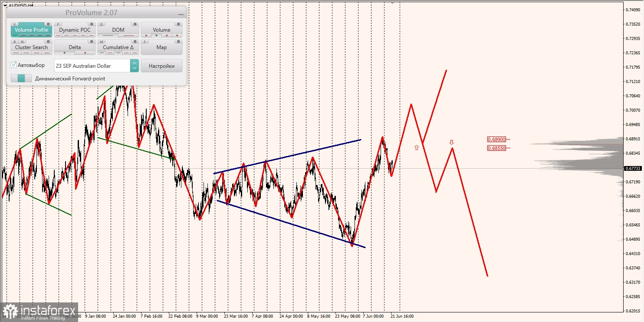Image resolution: width=644 pixels, height=322 pixels.
Task: Click the 0.68900 price level label
Action: (x=496, y=139)
